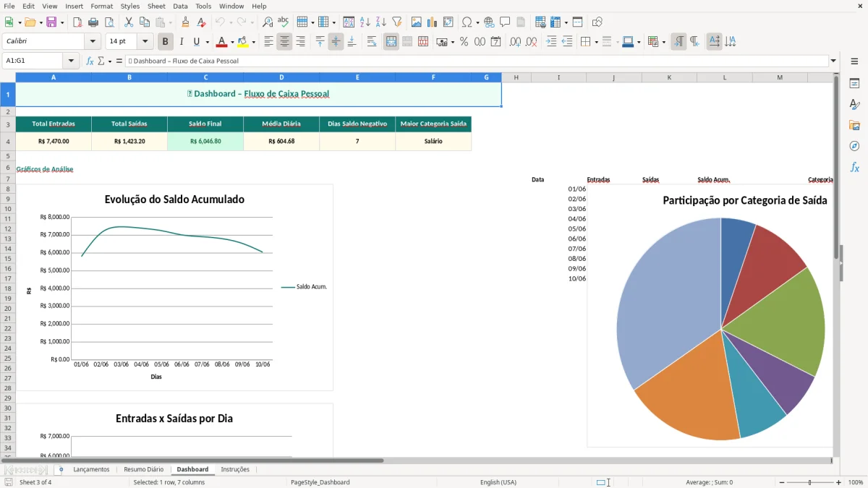
Task: Click the Insert Image icon
Action: click(x=417, y=22)
